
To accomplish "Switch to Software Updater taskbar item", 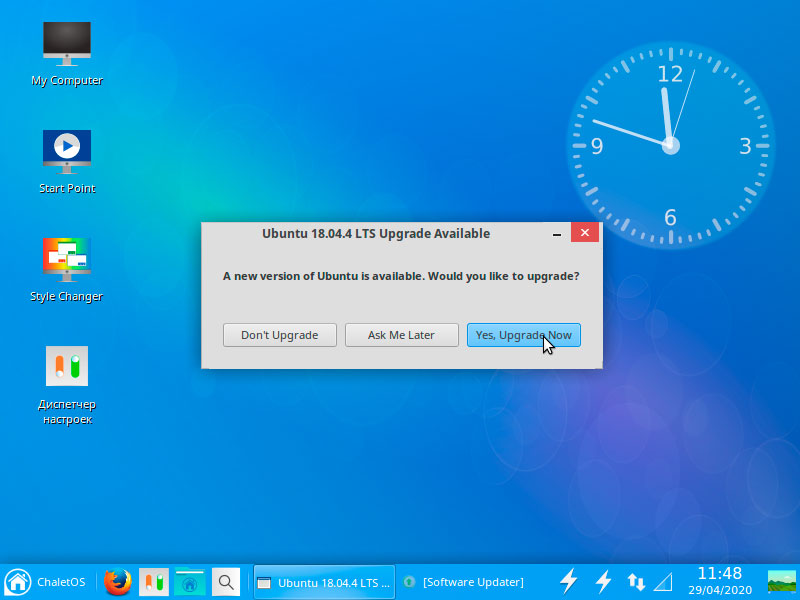I will 465,581.
